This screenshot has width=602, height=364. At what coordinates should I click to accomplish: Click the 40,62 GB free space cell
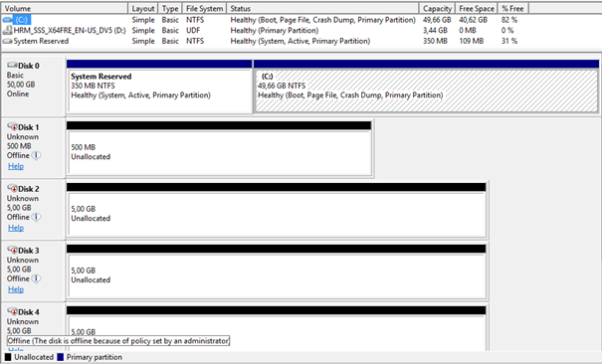coord(473,20)
